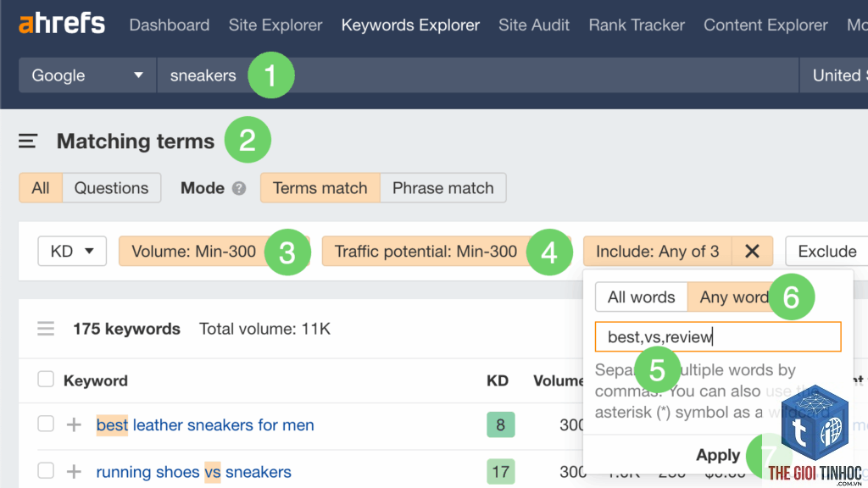Image resolution: width=868 pixels, height=488 pixels.
Task: Clear the Include filter with X
Action: (x=753, y=251)
